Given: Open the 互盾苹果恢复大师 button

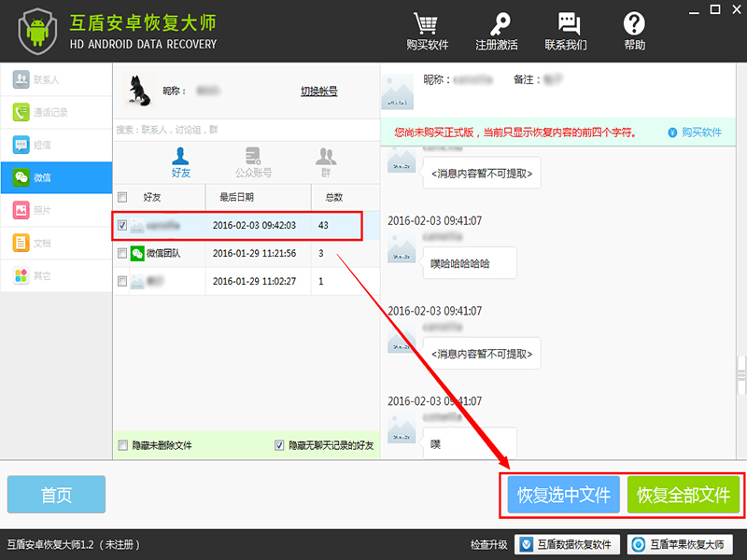Looking at the screenshot, I should [680, 544].
